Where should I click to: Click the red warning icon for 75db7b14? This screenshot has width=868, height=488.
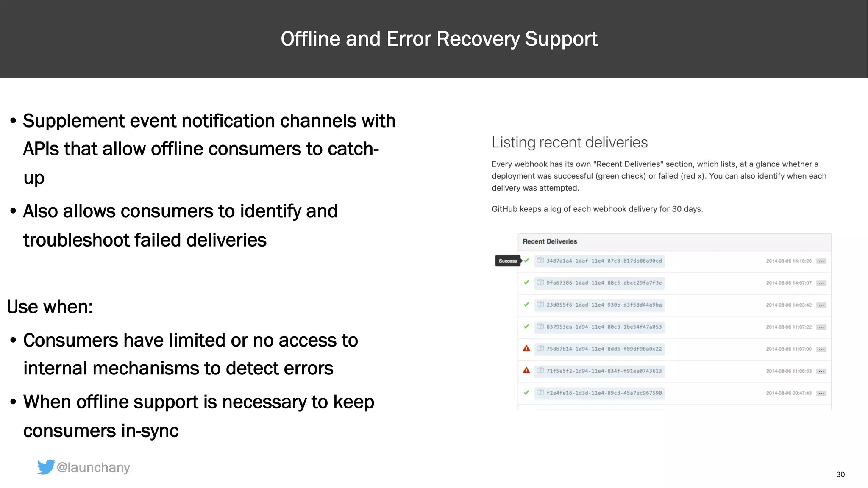point(526,348)
